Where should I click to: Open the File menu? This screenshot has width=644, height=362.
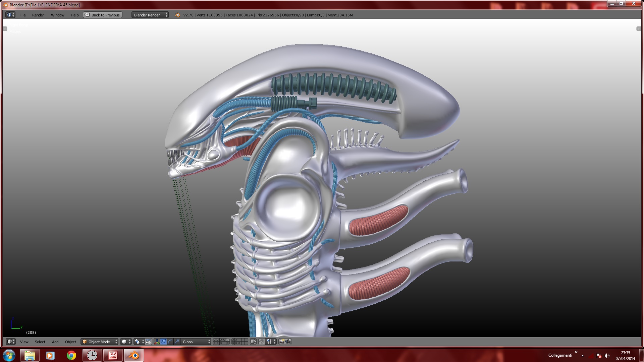(x=22, y=15)
